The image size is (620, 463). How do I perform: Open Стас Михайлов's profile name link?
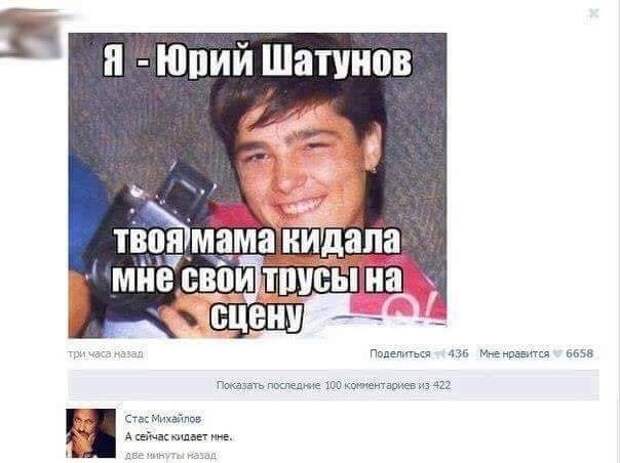163,419
